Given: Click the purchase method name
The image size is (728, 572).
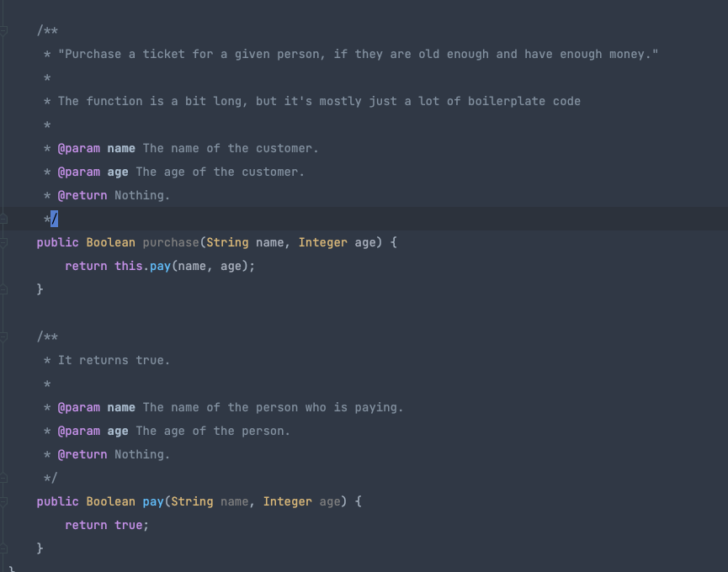Looking at the screenshot, I should tap(171, 242).
